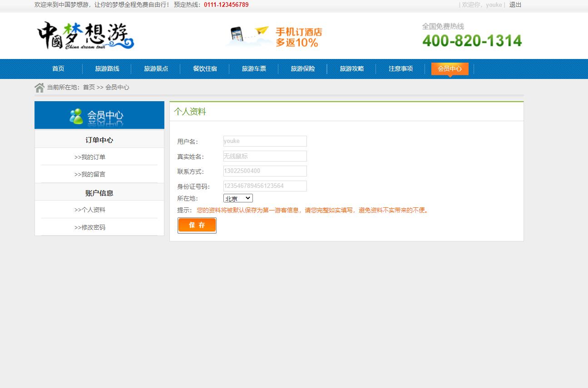
Task: Open the 首页 navigation menu item
Action: point(58,69)
